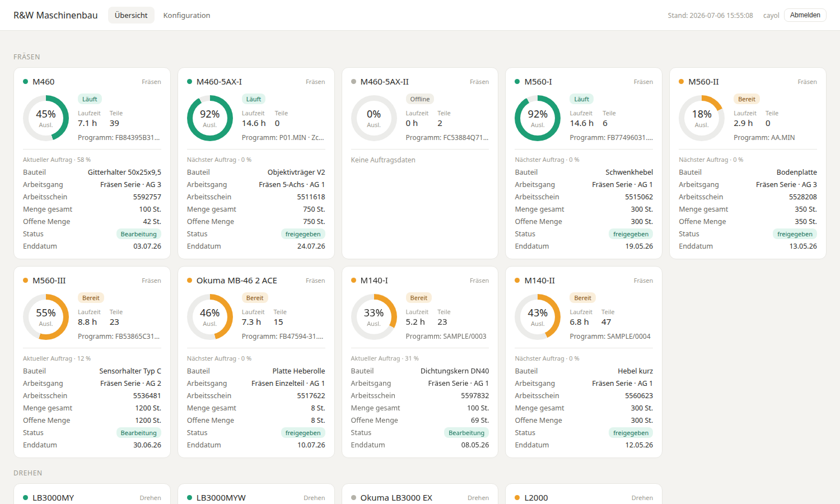Click the freigegeben status on M140-II
Image resolution: width=840 pixels, height=504 pixels.
[631, 433]
